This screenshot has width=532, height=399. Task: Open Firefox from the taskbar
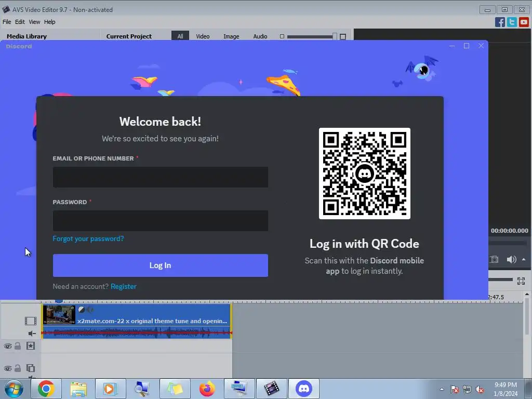pos(207,389)
